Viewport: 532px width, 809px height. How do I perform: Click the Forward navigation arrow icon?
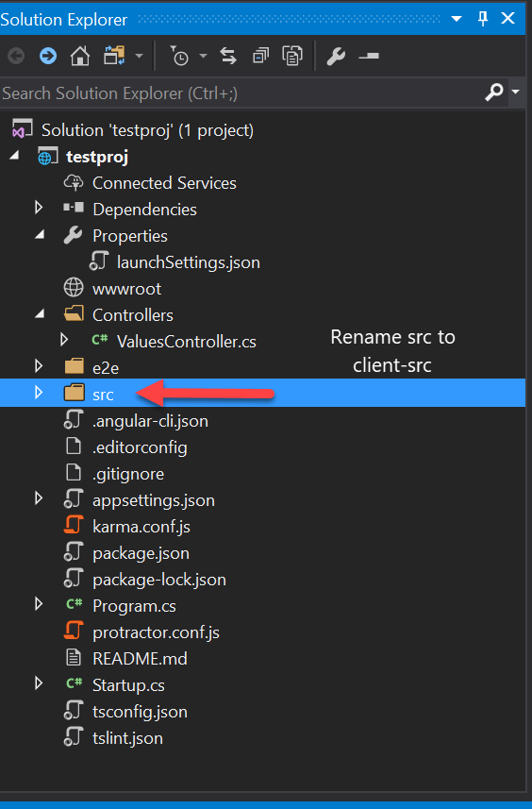click(48, 56)
